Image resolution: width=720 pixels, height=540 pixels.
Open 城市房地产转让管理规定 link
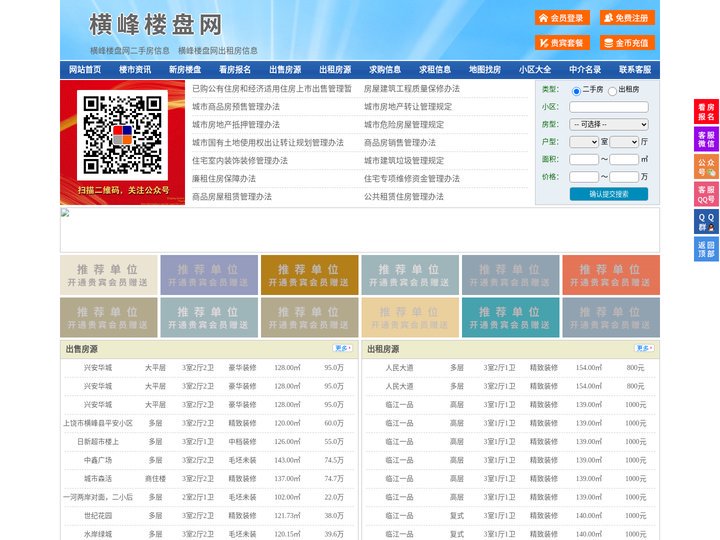click(408, 107)
